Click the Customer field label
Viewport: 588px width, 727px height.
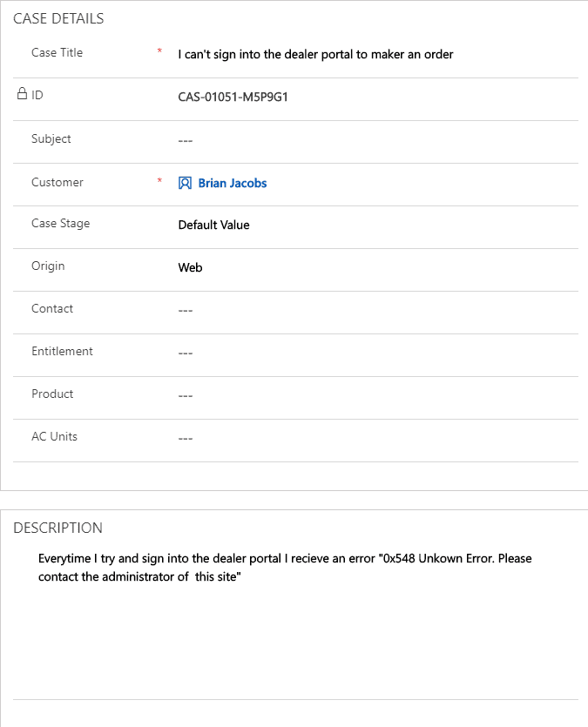(57, 182)
